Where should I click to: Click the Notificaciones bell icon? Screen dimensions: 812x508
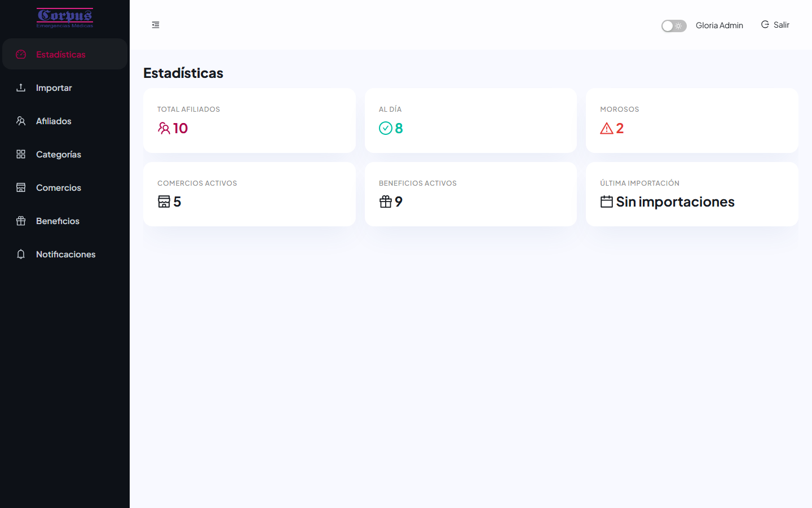point(21,254)
